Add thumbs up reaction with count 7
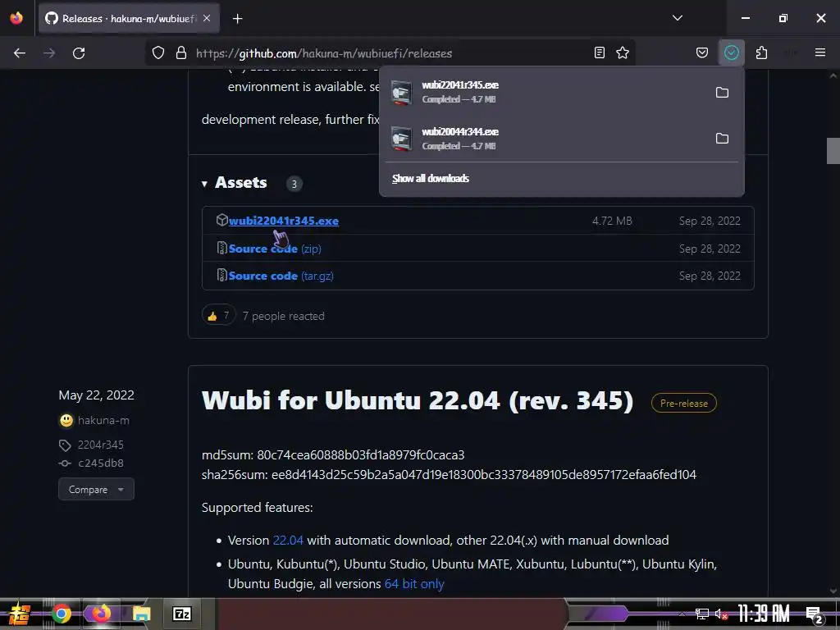Screen dimensions: 840x630 pyautogui.click(x=218, y=316)
